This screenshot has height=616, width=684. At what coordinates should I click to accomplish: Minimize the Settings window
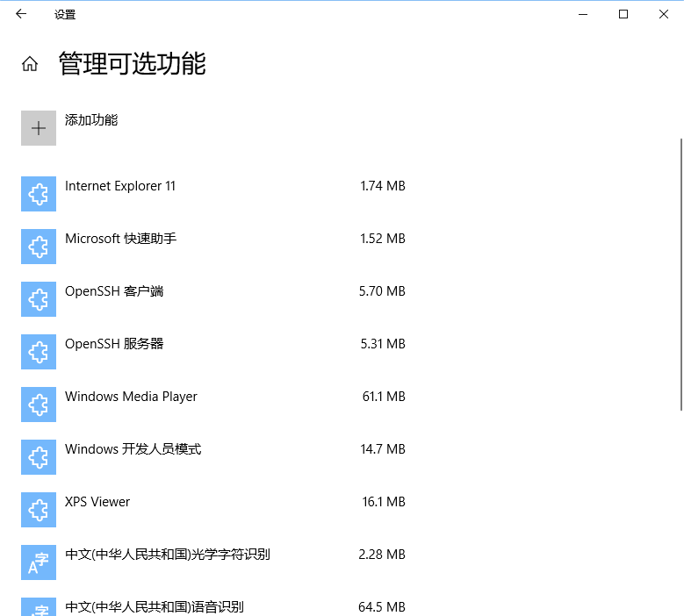click(x=583, y=14)
